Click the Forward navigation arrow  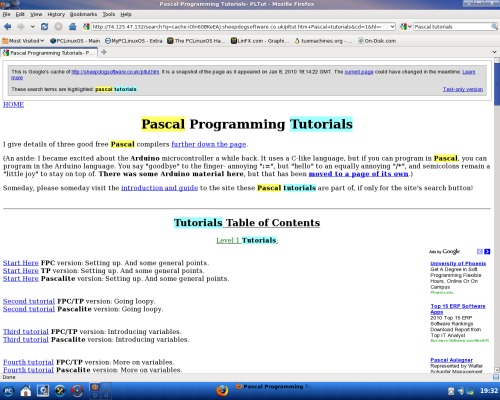(21, 27)
